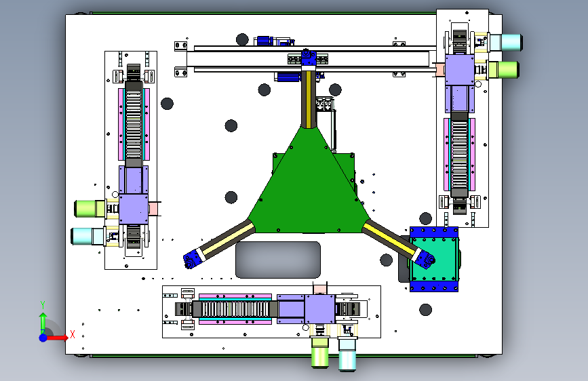This screenshot has height=381, width=588.
Task: Select the square purple block on bottom module
Action: point(319,309)
